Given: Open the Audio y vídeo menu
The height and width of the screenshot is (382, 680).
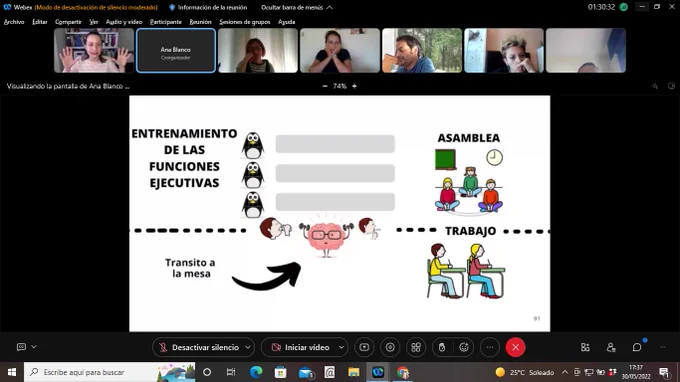Looking at the screenshot, I should tap(124, 22).
